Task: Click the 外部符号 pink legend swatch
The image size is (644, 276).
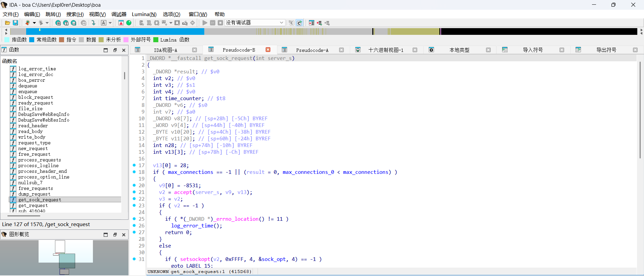Action: coord(126,40)
